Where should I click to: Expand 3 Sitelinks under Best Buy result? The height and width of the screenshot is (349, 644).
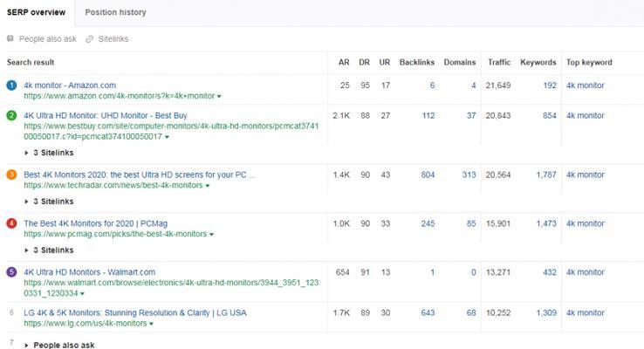pos(49,153)
